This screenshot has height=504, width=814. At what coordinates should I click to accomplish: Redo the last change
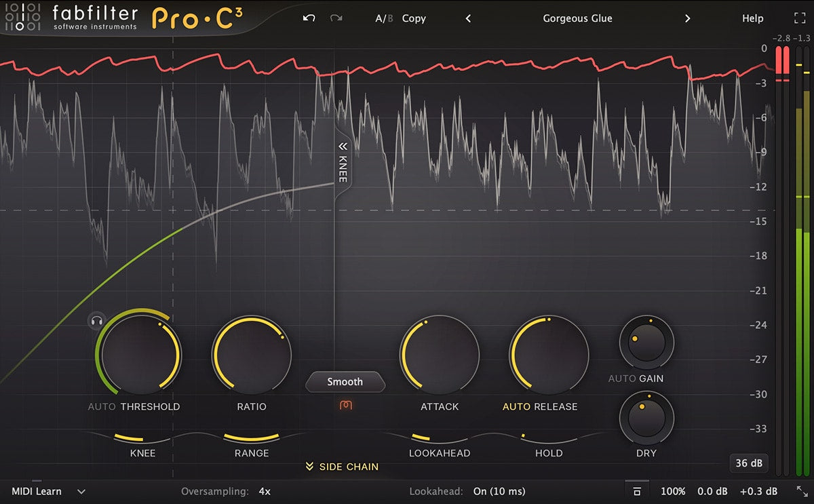click(335, 18)
